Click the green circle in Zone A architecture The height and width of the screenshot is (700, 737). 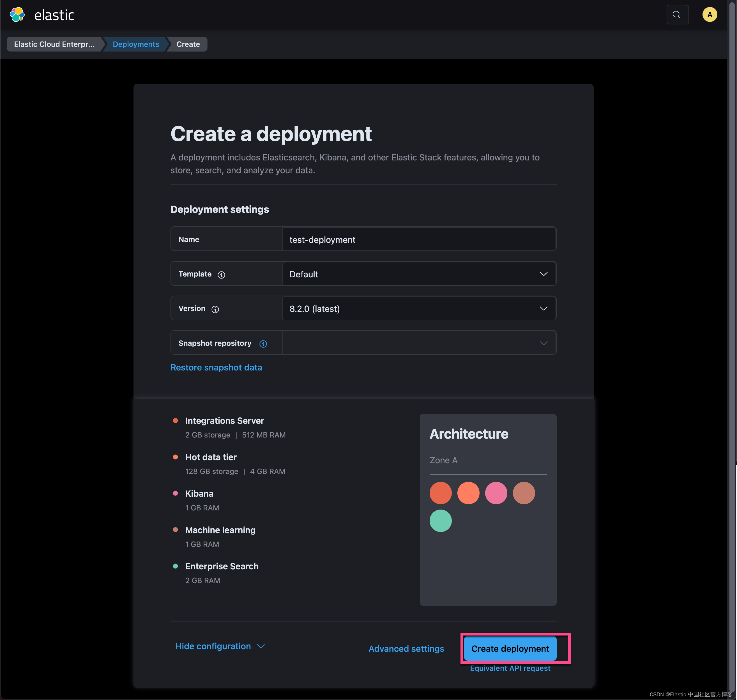pyautogui.click(x=441, y=521)
